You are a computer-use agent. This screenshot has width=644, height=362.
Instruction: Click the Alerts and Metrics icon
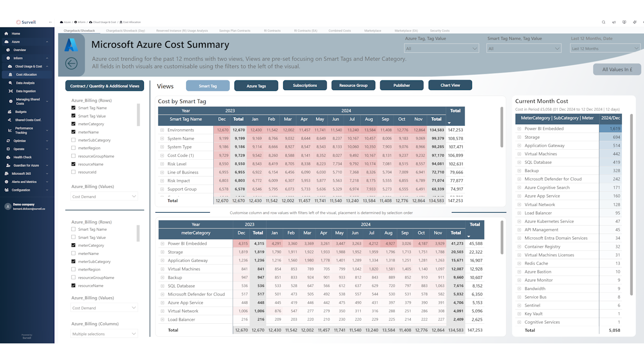(7, 182)
